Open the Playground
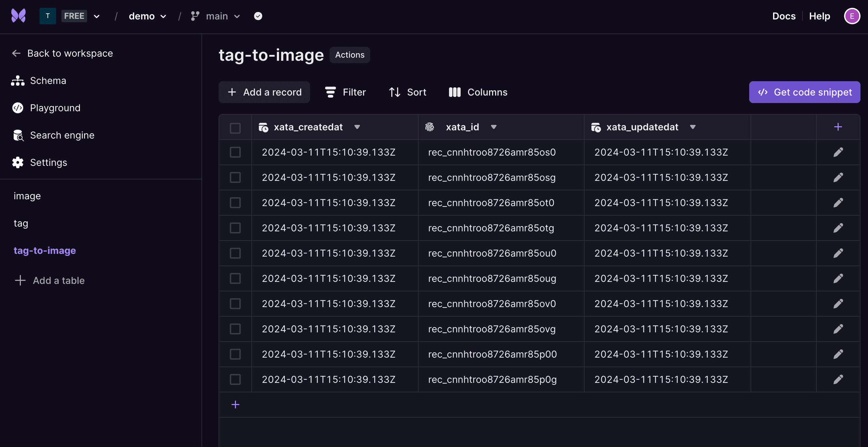Image resolution: width=868 pixels, height=447 pixels. click(55, 107)
